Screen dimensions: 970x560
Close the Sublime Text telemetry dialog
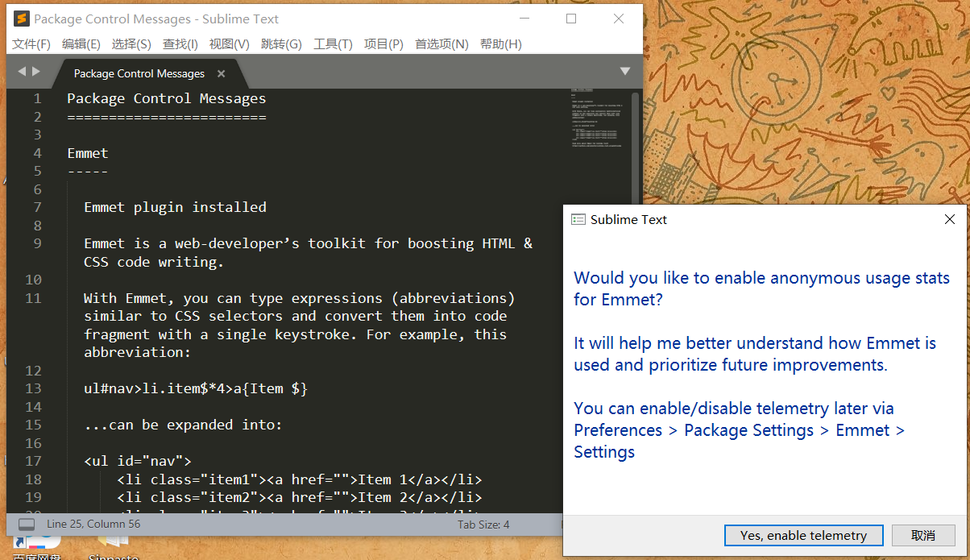coord(950,219)
